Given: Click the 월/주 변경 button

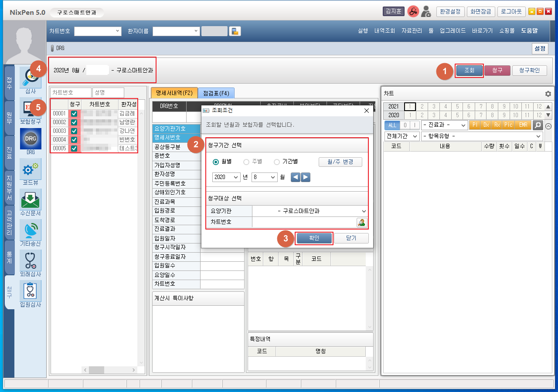Looking at the screenshot, I should [340, 162].
